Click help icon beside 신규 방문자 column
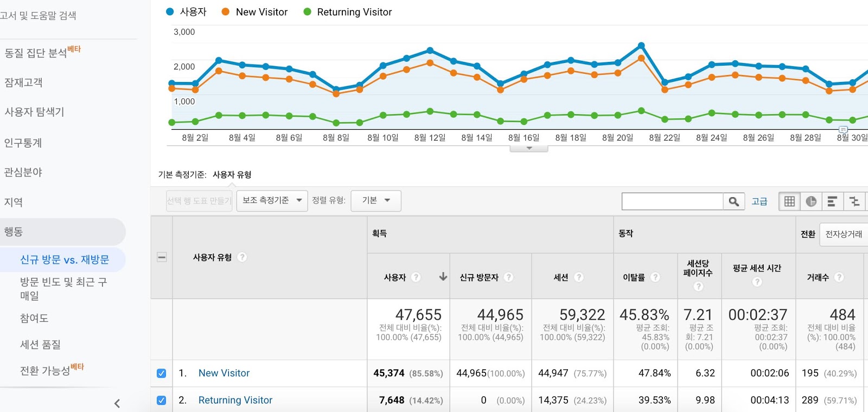The width and height of the screenshot is (868, 412). tap(508, 277)
